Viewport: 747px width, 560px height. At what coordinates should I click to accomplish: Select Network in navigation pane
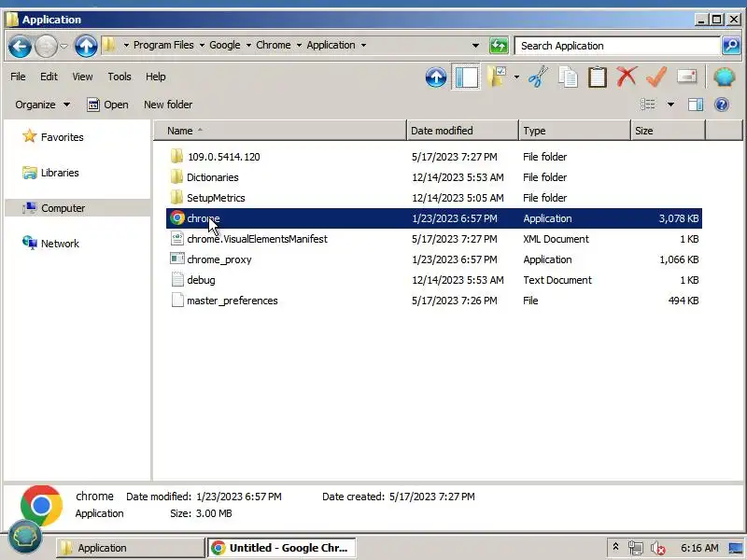(x=50, y=244)
